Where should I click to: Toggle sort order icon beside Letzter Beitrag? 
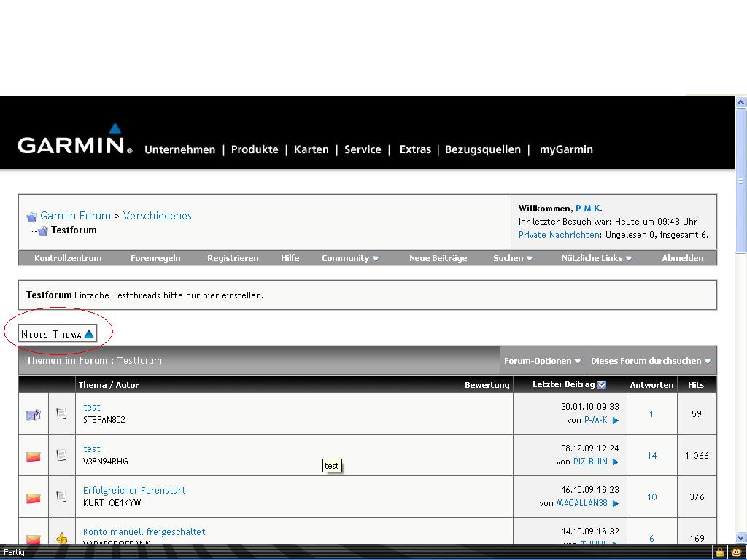(x=602, y=384)
